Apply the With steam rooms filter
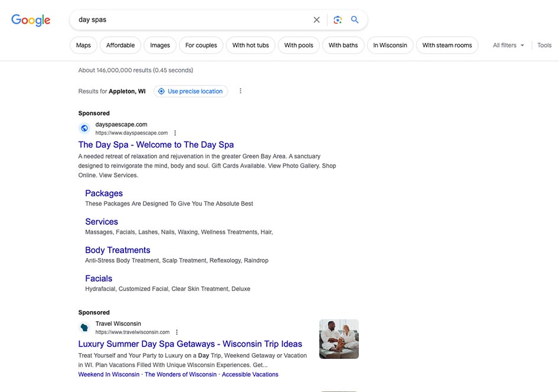 (x=447, y=45)
